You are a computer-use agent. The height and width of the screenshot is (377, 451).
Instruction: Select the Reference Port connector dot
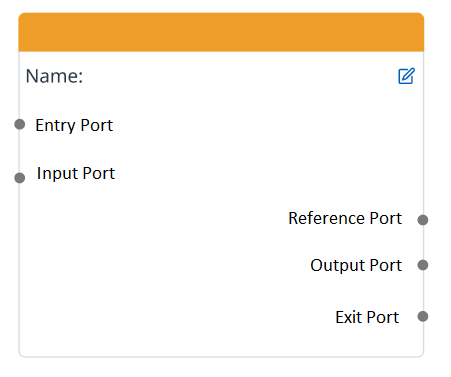pos(423,220)
